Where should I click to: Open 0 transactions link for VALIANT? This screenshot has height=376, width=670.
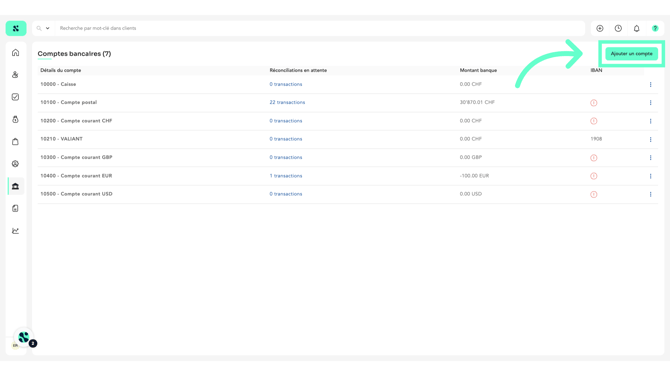coord(286,139)
